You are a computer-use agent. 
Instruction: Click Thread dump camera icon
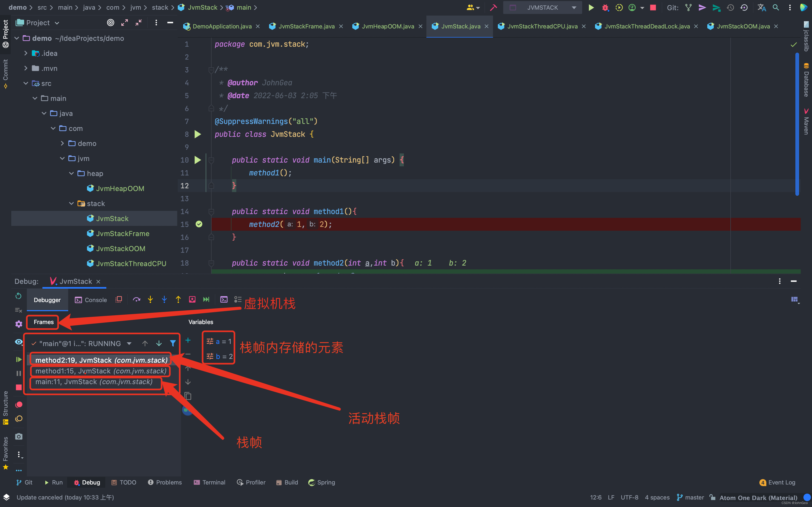pyautogui.click(x=19, y=436)
